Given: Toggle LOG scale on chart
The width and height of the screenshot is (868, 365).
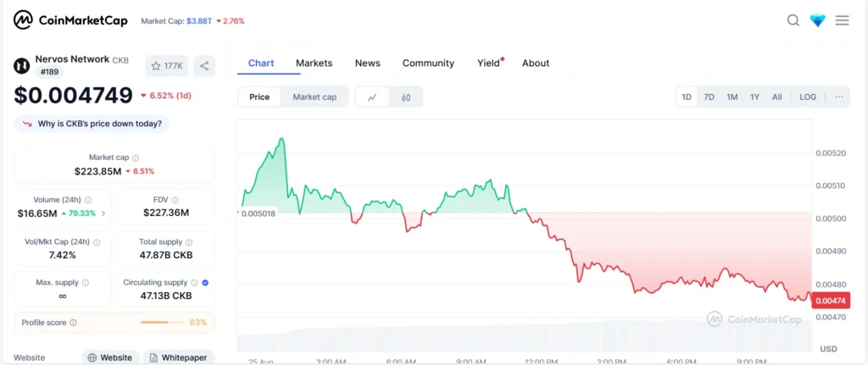Looking at the screenshot, I should [808, 97].
